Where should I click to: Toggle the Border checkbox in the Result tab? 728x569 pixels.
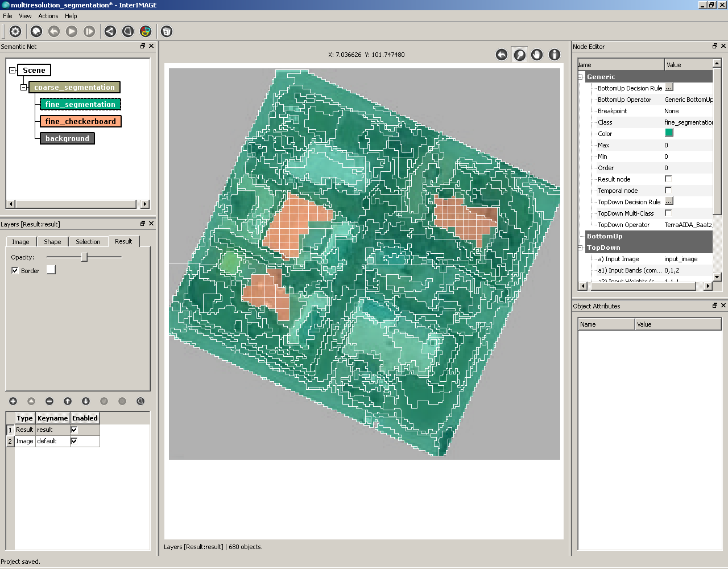click(15, 270)
